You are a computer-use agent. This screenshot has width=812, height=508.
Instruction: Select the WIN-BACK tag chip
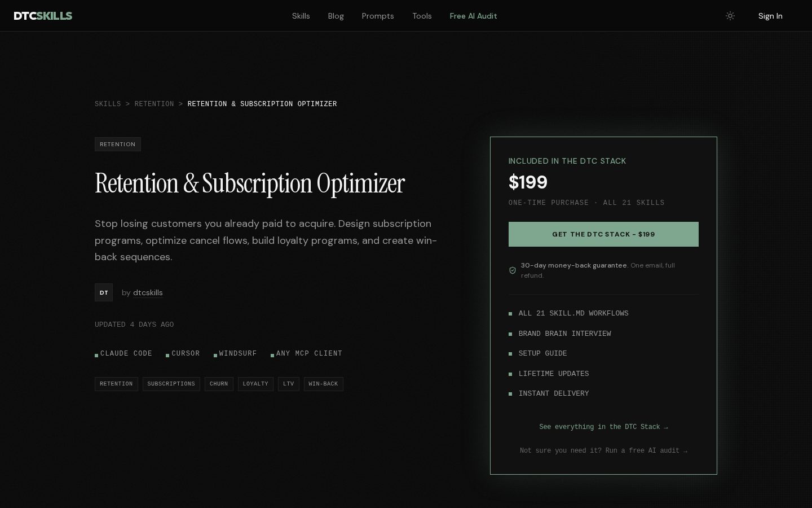324,384
